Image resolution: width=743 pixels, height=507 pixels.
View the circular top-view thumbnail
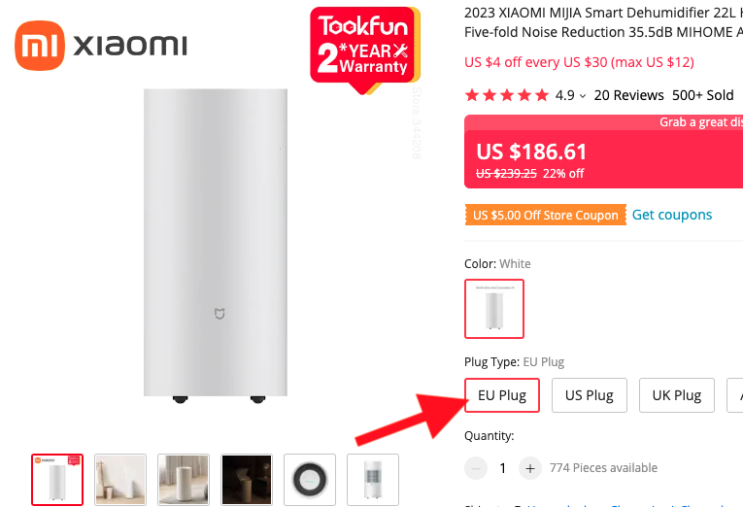(x=310, y=480)
